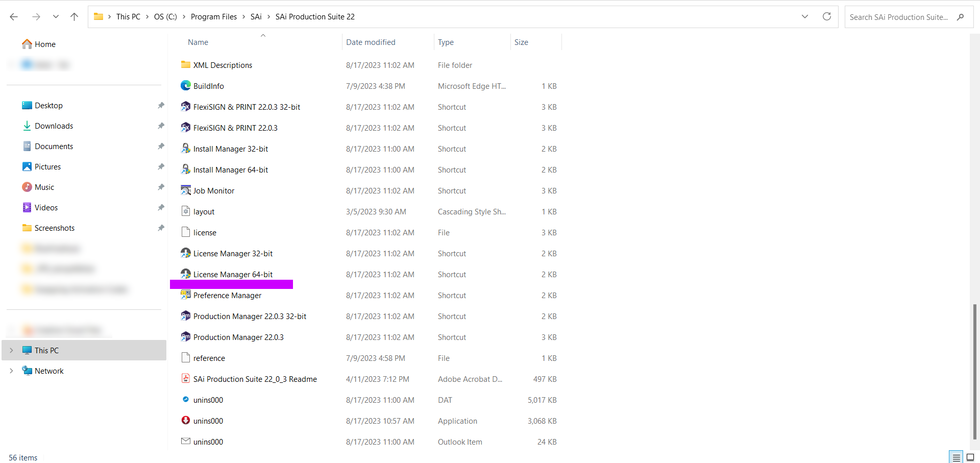
Task: Open Desktop in Quick access
Action: [x=48, y=106]
